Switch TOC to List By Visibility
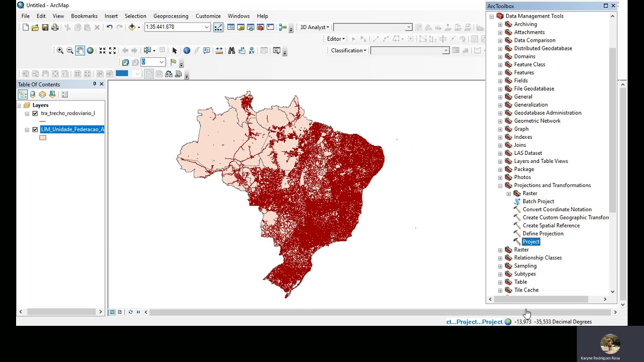 click(42, 95)
